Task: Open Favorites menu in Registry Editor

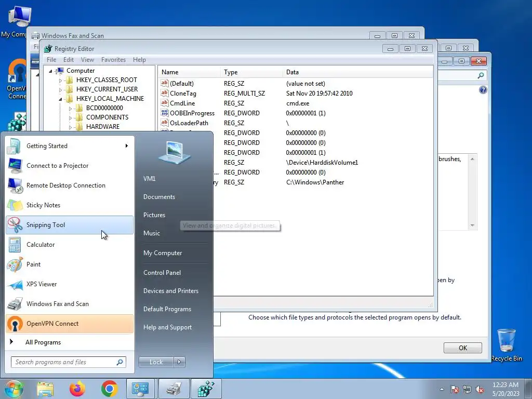Action: coord(113,60)
